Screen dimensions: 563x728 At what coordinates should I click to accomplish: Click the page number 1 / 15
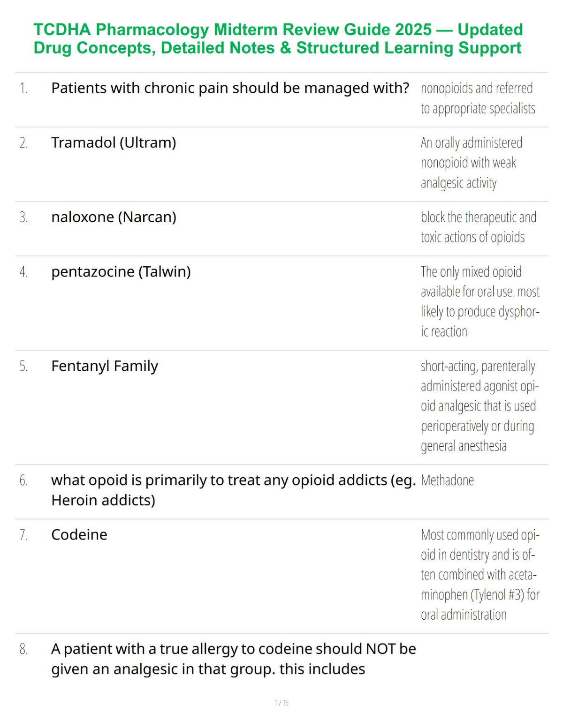[281, 703]
